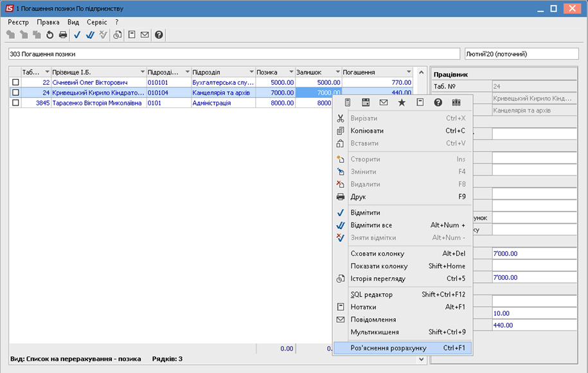The image size is (588, 373).
Task: Click star favorites icon in the context menu
Action: click(x=402, y=102)
